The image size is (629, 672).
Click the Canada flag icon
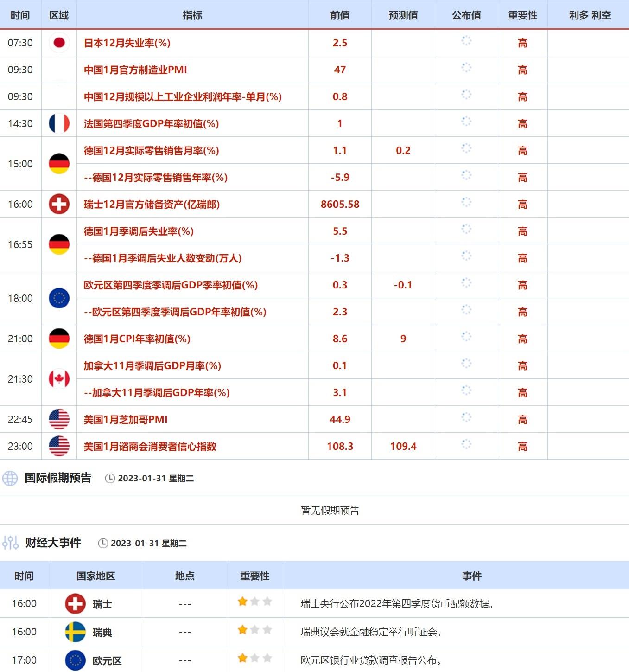coord(59,379)
